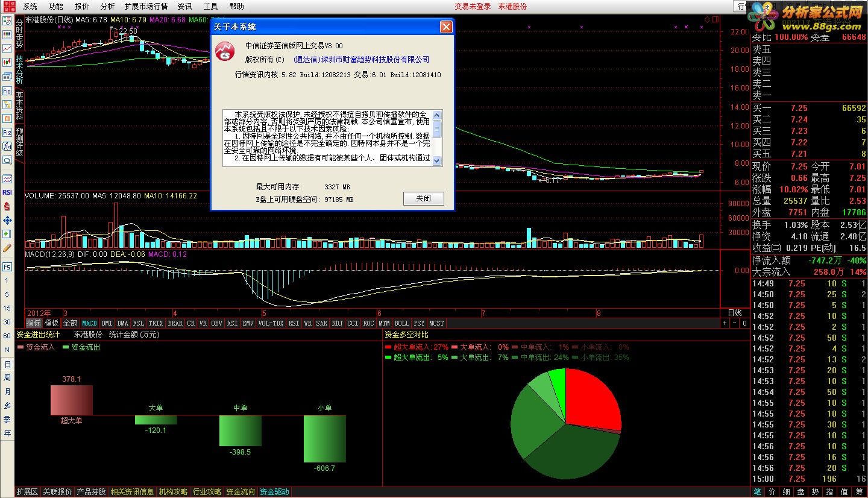Click the candlestick chart icon in left sidebar
868x498 pixels.
7,62
